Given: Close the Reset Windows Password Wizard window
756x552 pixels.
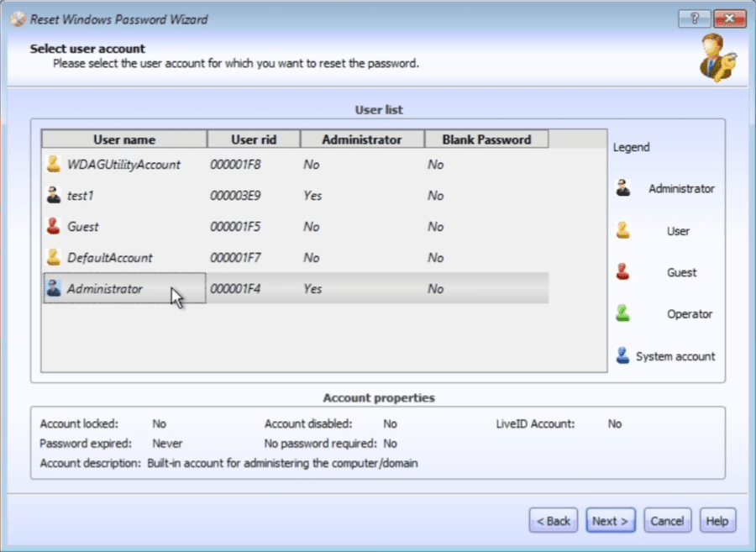Looking at the screenshot, I should pos(730,18).
